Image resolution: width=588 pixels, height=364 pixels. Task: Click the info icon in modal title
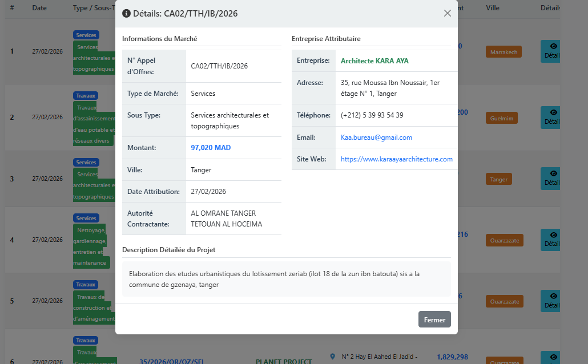point(127,13)
